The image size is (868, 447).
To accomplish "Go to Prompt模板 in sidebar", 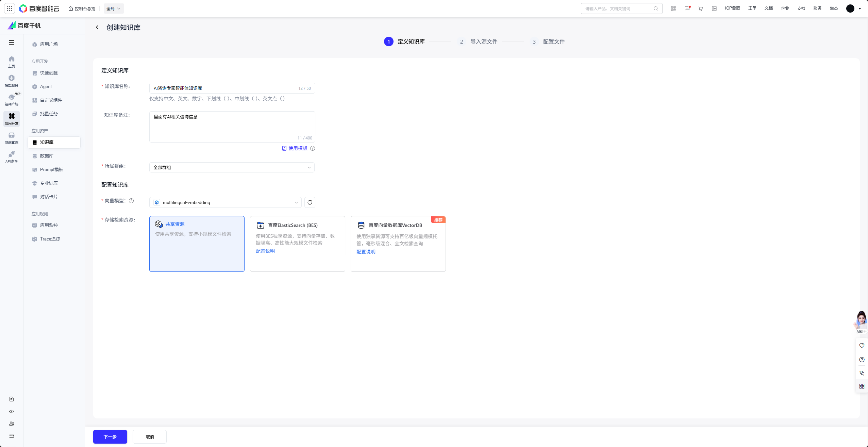I will pos(51,169).
